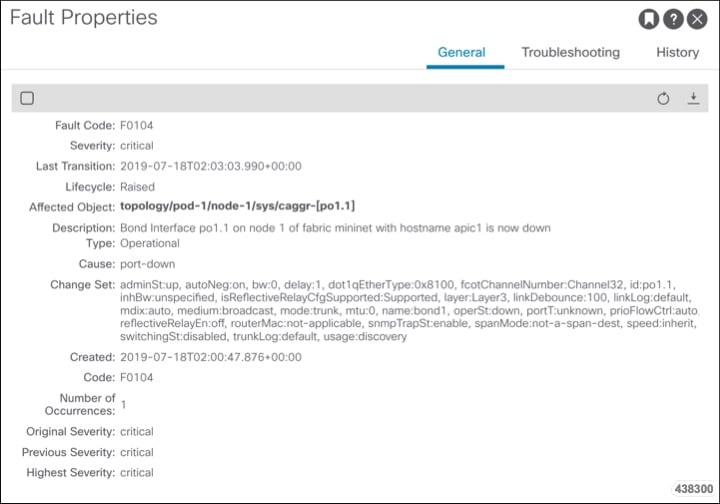Click the Bond Interface description text
Screen dimensions: 720x504
point(335,228)
